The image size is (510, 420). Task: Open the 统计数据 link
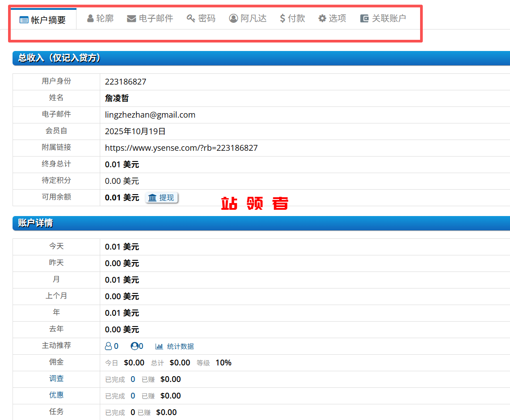pos(180,347)
